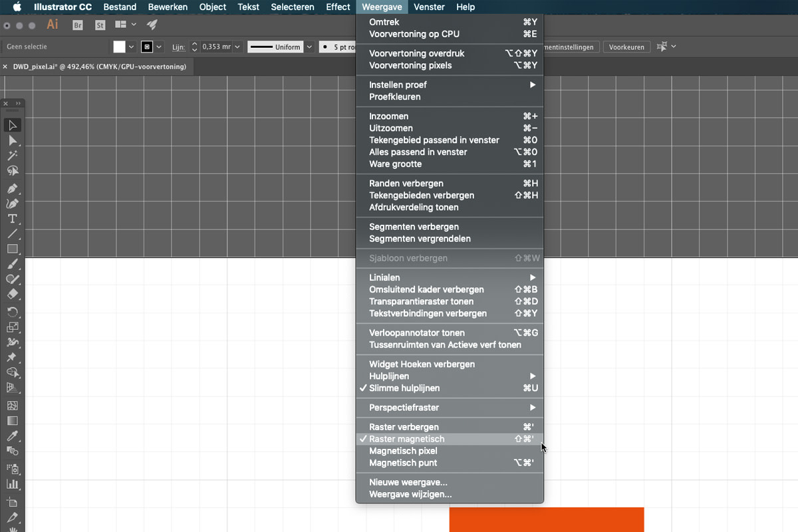Choose Omtrek outline view
Image resolution: width=798 pixels, height=532 pixels.
[x=450, y=22]
